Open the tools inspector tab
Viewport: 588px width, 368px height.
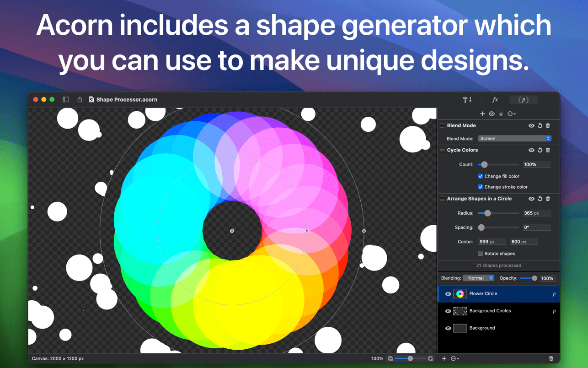[x=467, y=100]
